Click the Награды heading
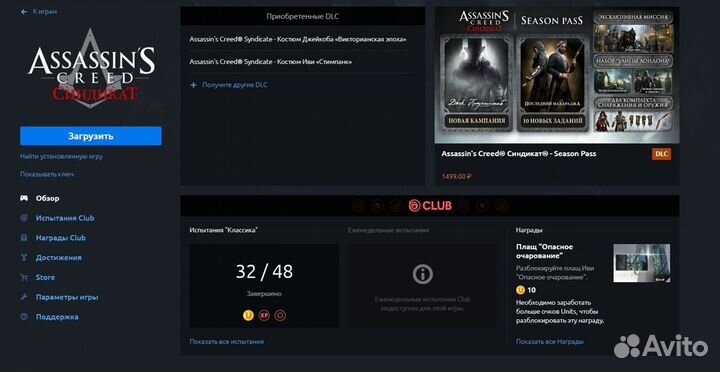This screenshot has width=720, height=372. pos(529,230)
